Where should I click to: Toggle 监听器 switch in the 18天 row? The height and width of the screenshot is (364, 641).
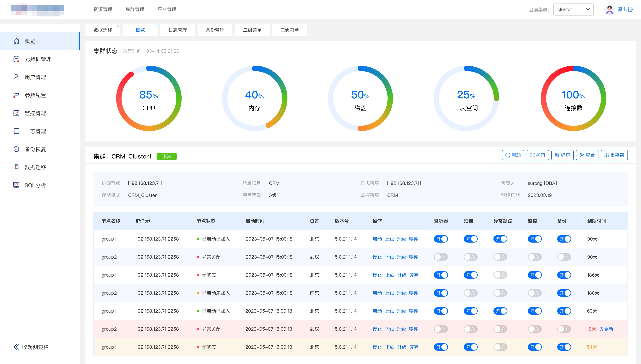click(441, 329)
